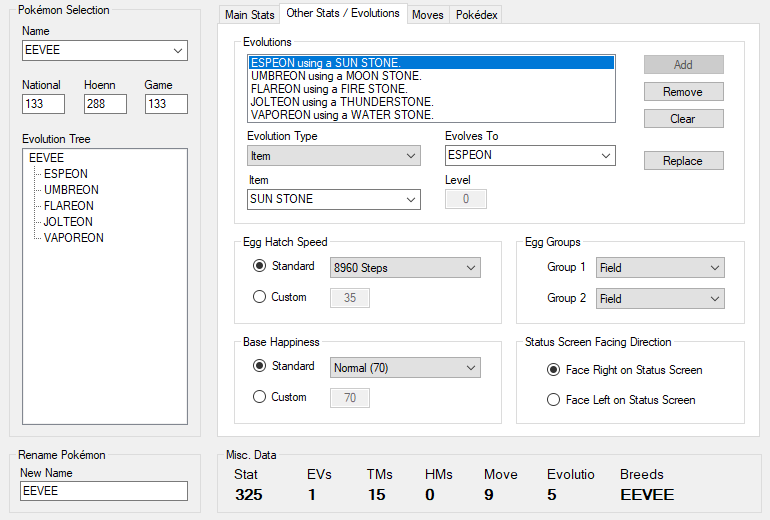Open the Evolution Type dropdown
Viewport: 770px width, 520px height.
coord(333,156)
